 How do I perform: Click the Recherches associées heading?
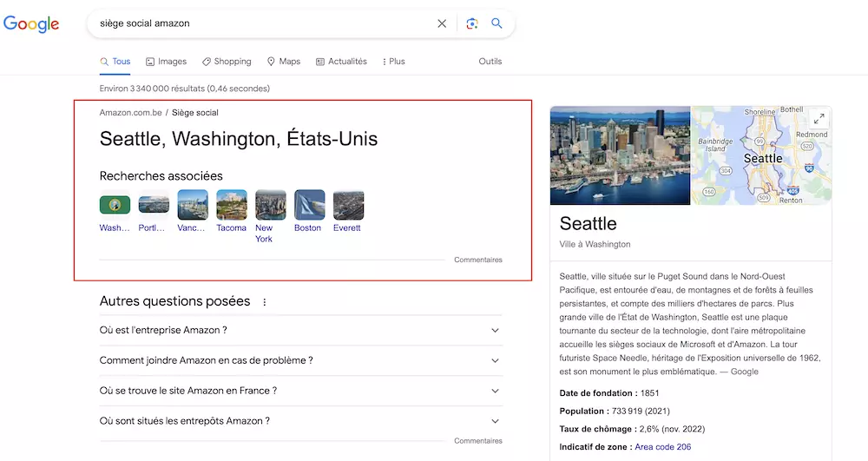(161, 176)
